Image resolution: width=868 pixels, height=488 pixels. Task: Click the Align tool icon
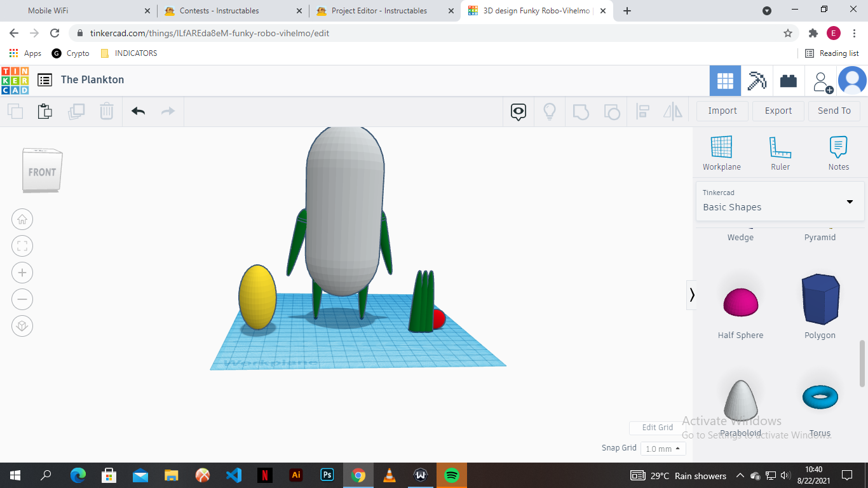tap(642, 112)
